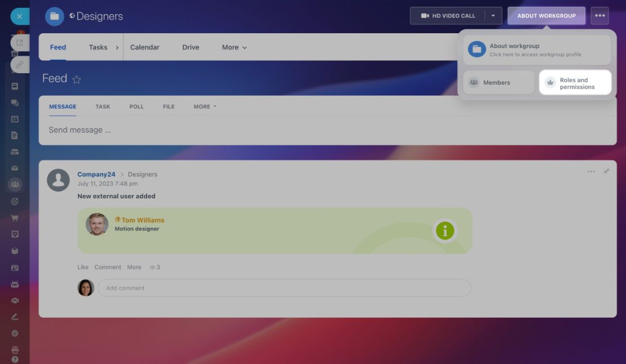The image size is (626, 364).
Task: Open the Members list
Action: (499, 82)
